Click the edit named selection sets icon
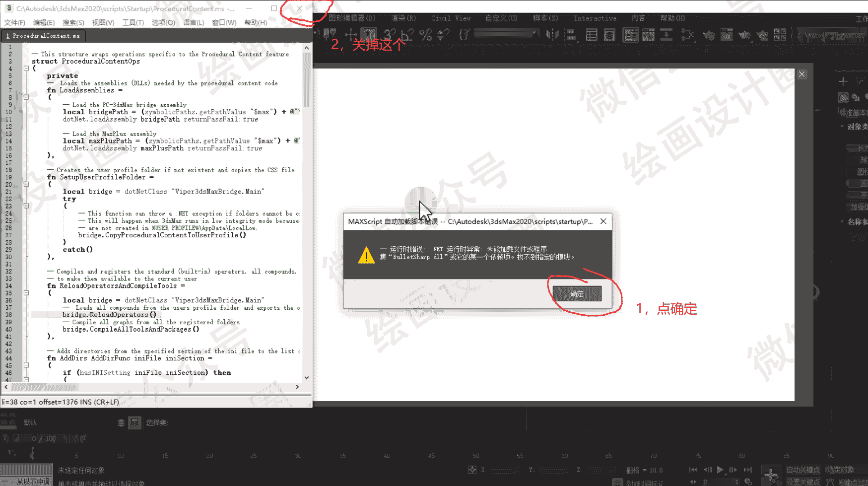Screen dimensions: 868x486 coord(465,35)
